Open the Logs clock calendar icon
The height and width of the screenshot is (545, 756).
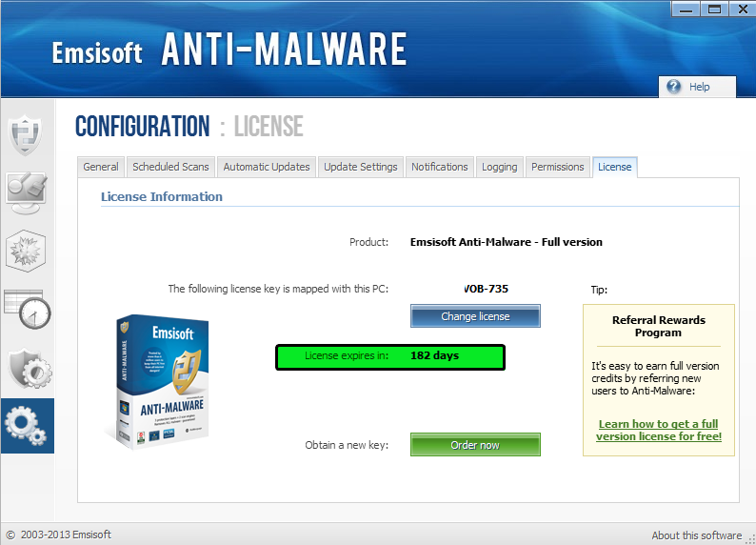[x=28, y=310]
